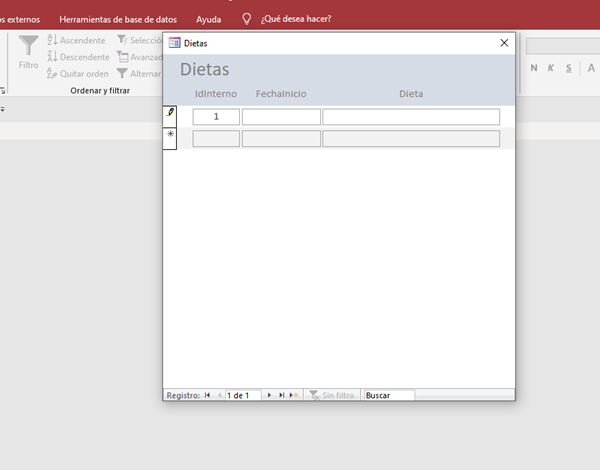Screen dimensions: 600x470
Task: Create new blank record in navigator
Action: (x=294, y=396)
